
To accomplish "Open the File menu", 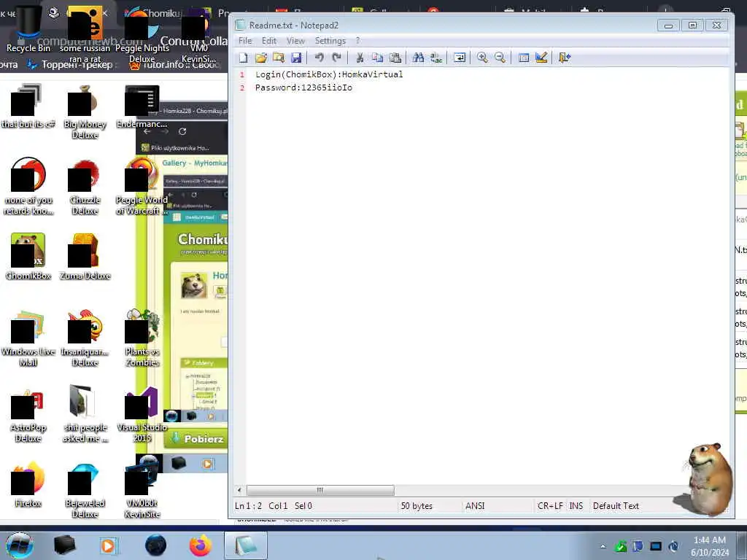I will (x=245, y=41).
